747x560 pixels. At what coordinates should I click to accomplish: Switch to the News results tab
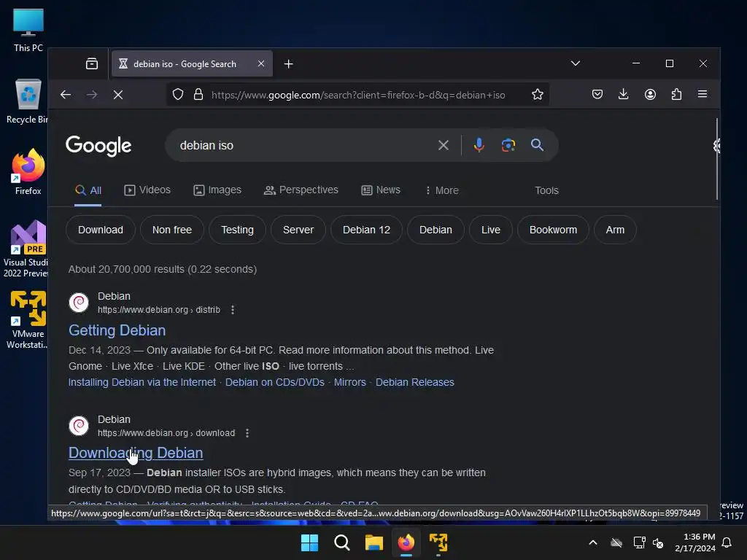tap(381, 190)
